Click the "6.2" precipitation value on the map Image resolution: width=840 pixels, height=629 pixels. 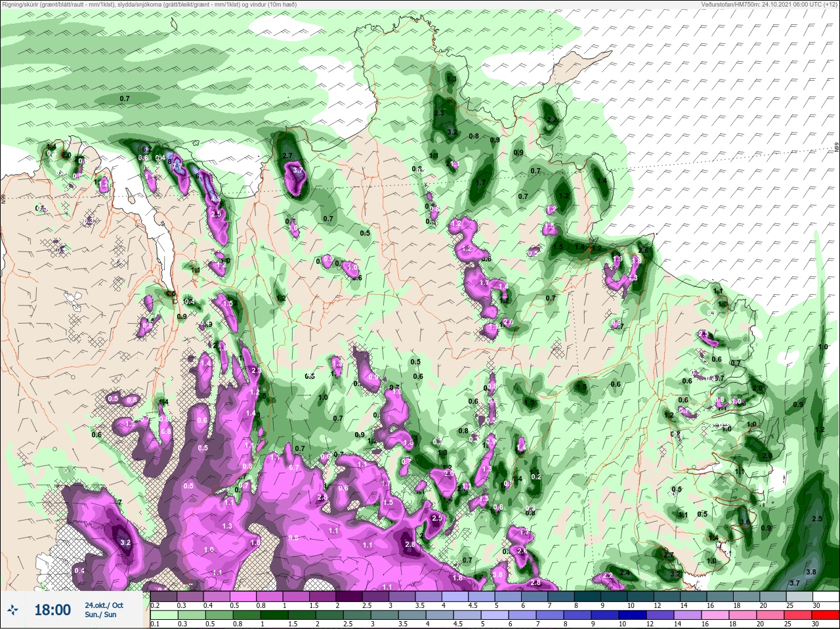pos(147,150)
